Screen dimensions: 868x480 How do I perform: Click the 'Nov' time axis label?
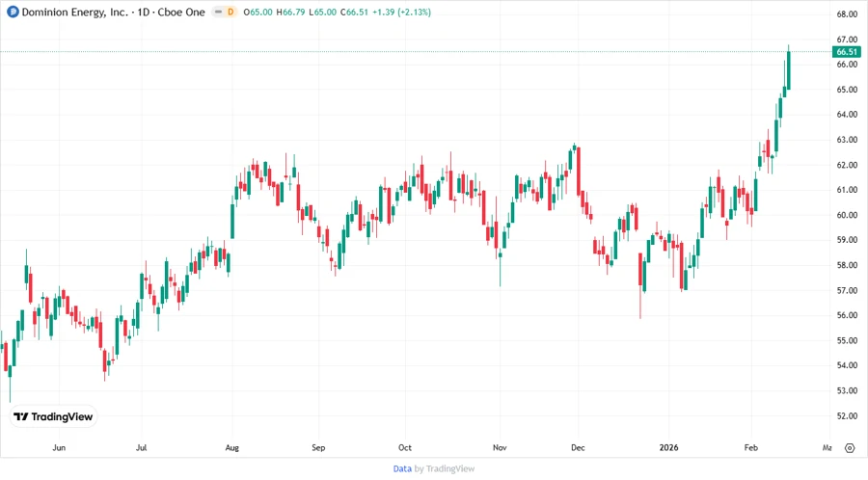500,448
